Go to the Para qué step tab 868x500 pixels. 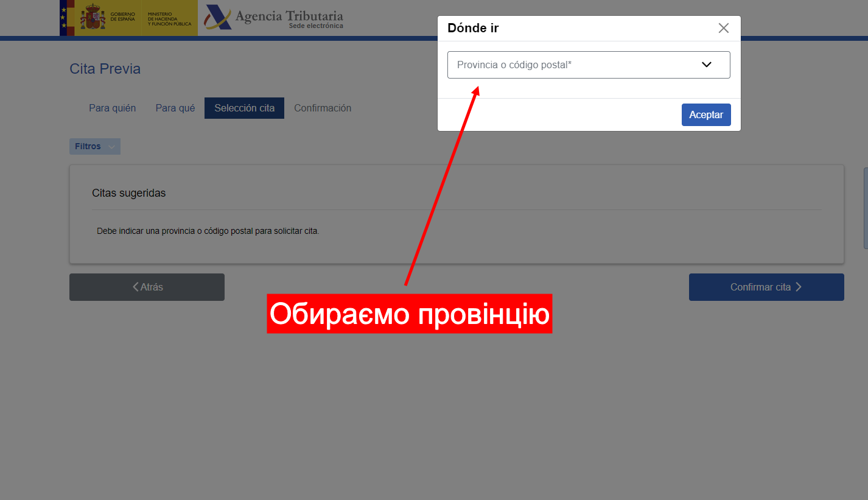click(x=175, y=108)
